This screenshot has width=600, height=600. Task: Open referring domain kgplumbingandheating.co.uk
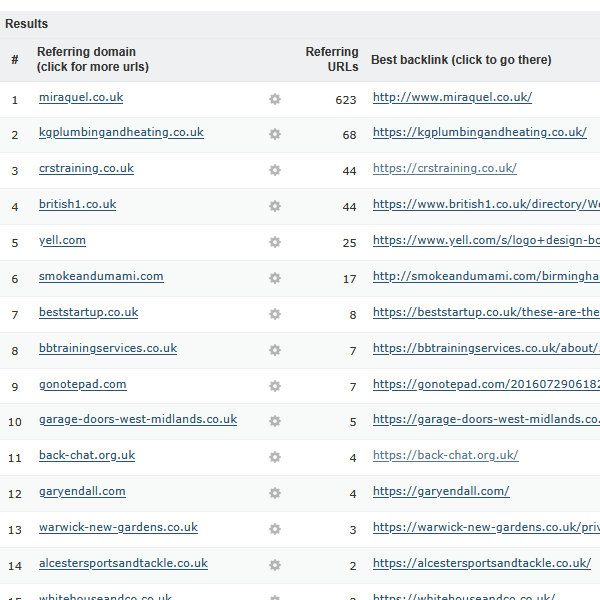click(x=121, y=133)
